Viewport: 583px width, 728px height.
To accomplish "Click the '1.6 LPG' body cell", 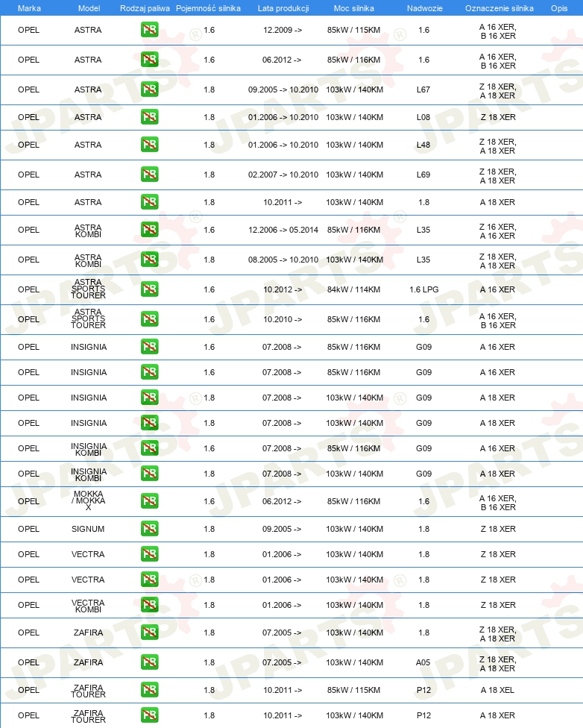I will tap(423, 289).
